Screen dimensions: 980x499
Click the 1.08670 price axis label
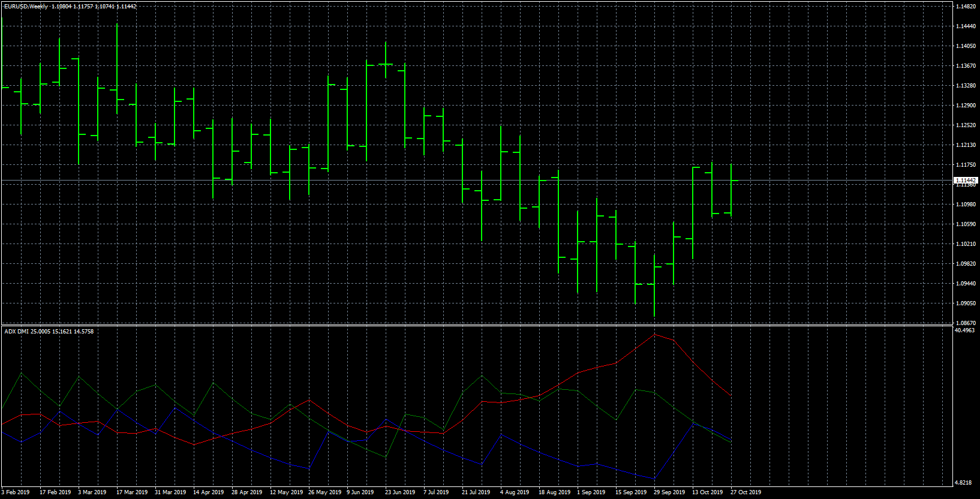965,323
